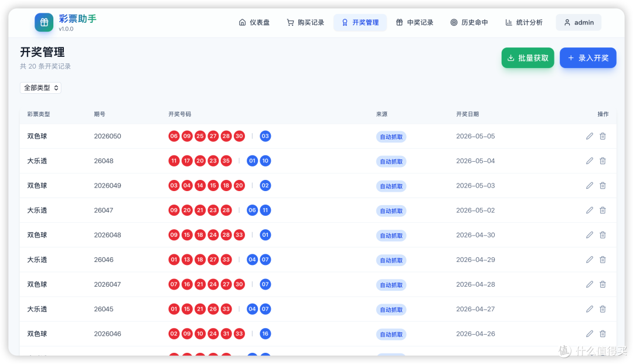The image size is (633, 364).
Task: Click the date 2026-05-03
Action: (x=475, y=186)
